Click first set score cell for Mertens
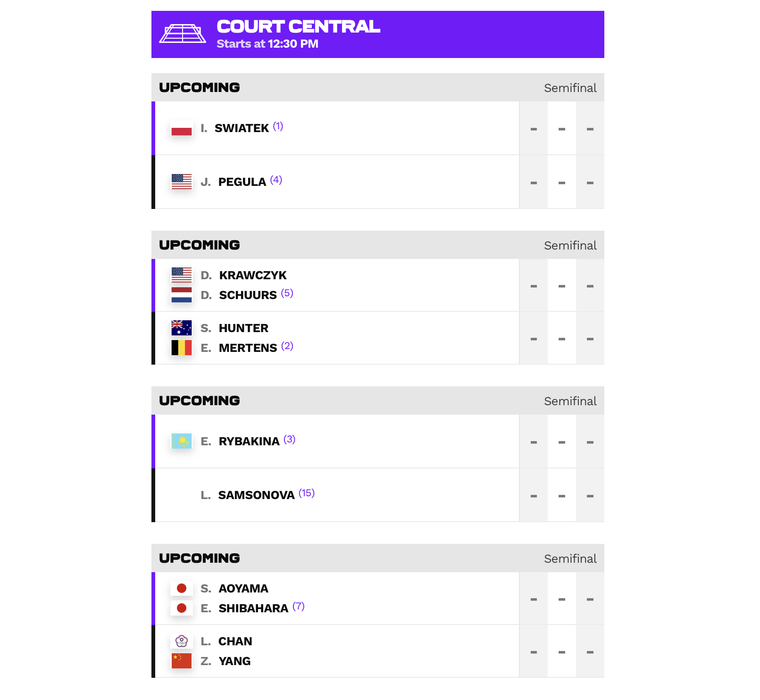This screenshot has width=760, height=700. tap(534, 339)
